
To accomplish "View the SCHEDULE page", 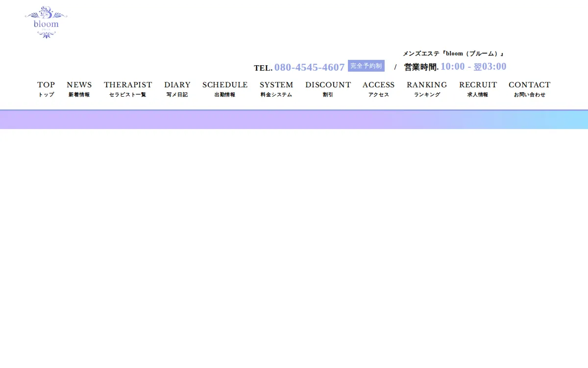I will point(225,89).
